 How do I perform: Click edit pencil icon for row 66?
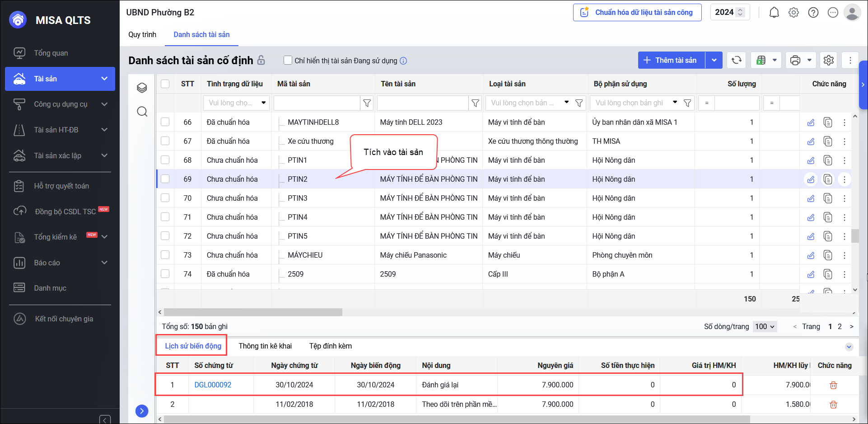point(811,122)
